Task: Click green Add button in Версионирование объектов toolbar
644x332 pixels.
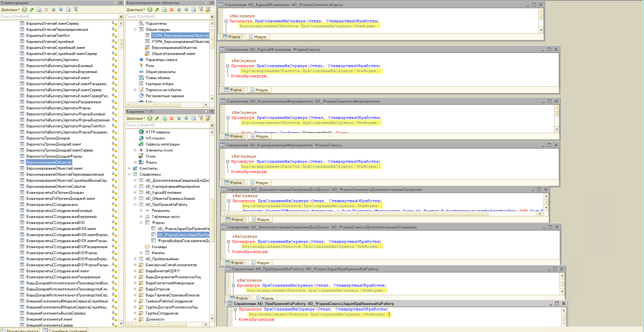Action: 150,10
